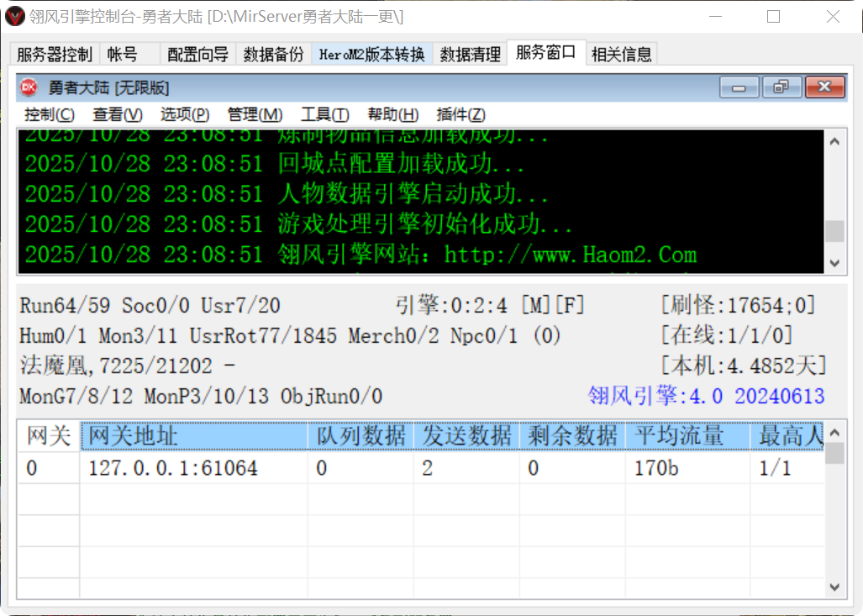This screenshot has width=863, height=616.
Task: Open the HeroM2版本转换 tab
Action: (x=371, y=53)
